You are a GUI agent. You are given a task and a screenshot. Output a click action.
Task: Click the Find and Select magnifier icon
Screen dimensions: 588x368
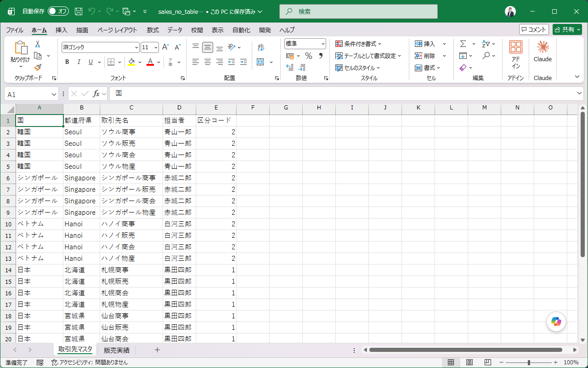click(486, 56)
